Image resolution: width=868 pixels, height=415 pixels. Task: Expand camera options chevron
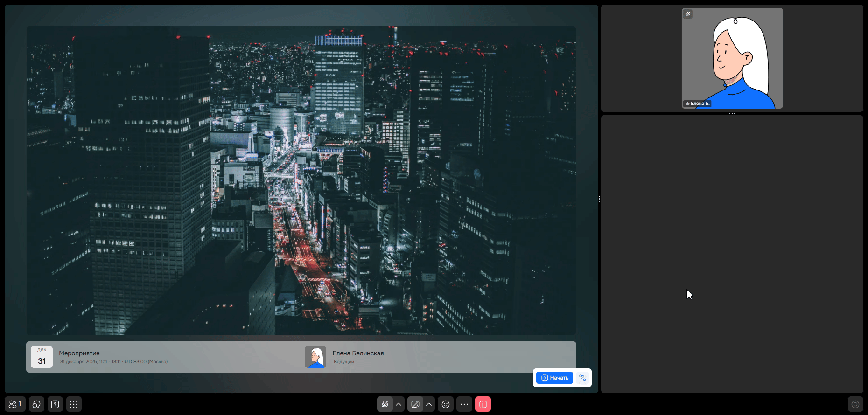pos(429,404)
